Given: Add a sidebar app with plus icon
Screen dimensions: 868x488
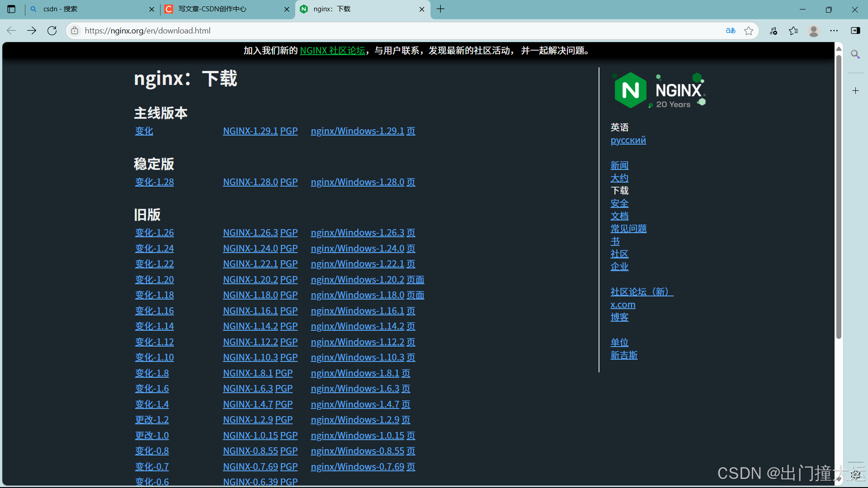Looking at the screenshot, I should 855,91.
